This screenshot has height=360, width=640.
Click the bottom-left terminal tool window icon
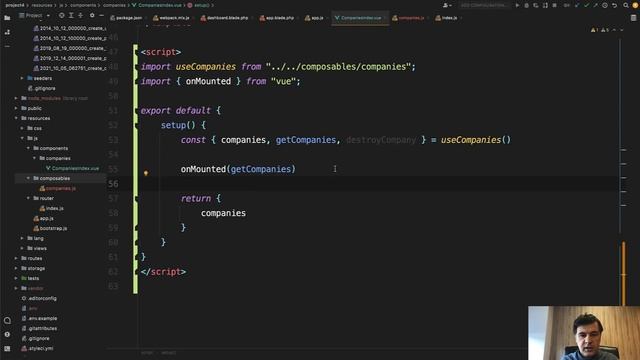tap(7, 348)
